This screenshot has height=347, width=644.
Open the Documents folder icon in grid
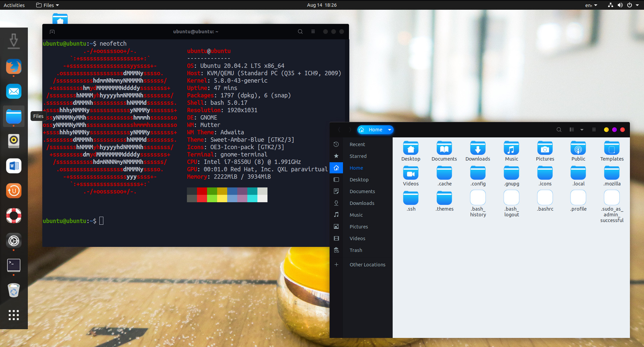[x=444, y=151]
